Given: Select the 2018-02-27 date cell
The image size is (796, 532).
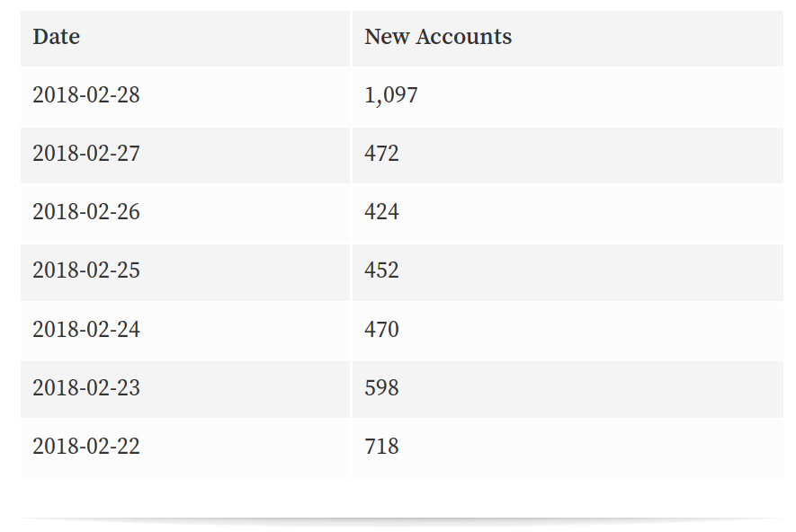Looking at the screenshot, I should click(x=86, y=154).
